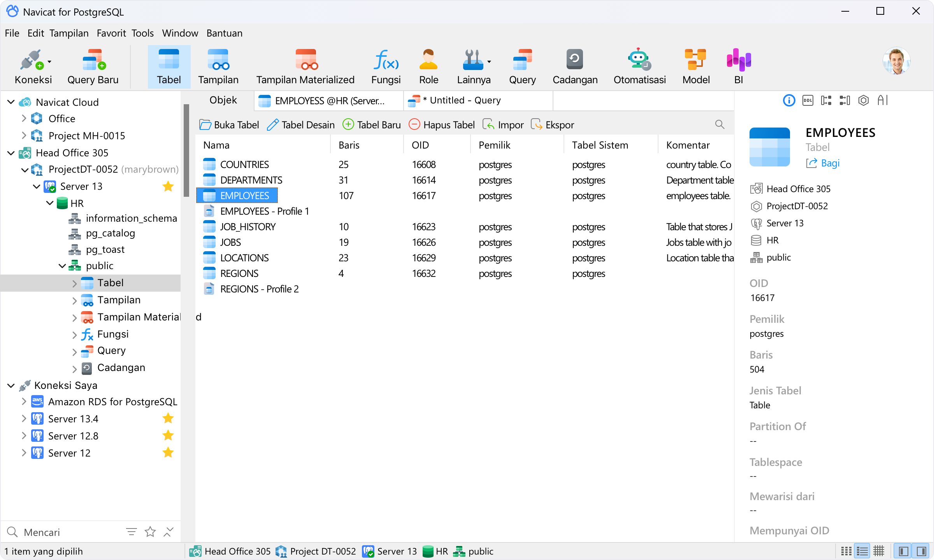This screenshot has height=560, width=934.
Task: Open the user profile avatar
Action: pyautogui.click(x=896, y=61)
